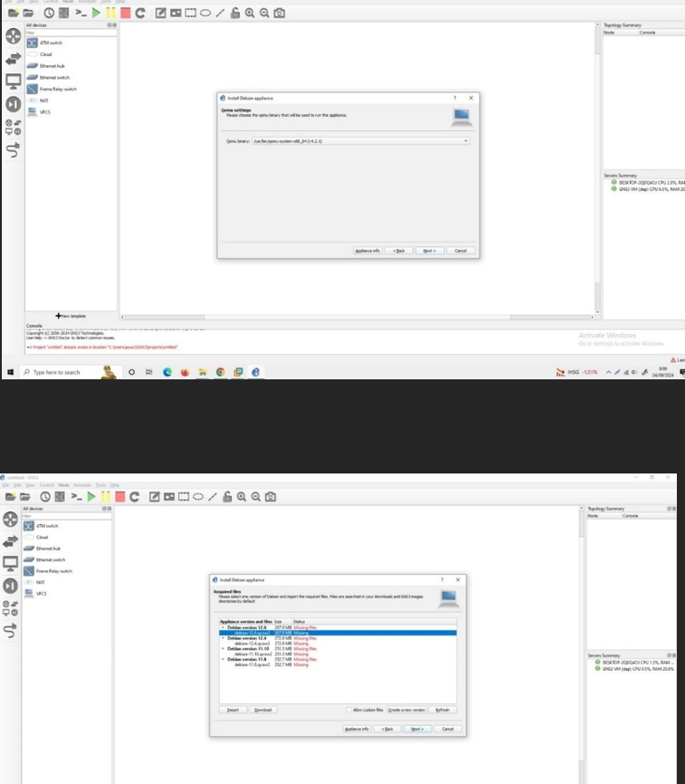Click the yellow suspend all nodes icon in the upper window
The height and width of the screenshot is (784, 685).
110,13
